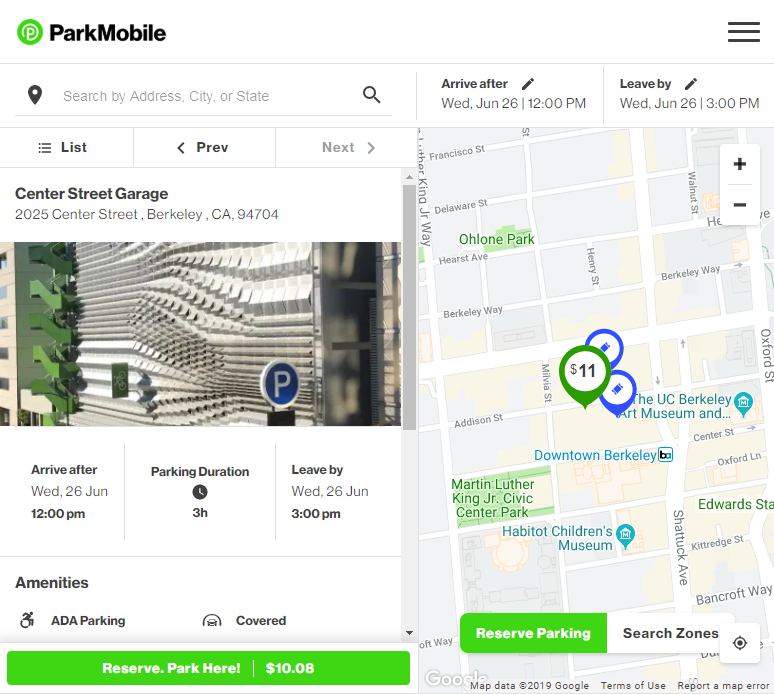
Task: Click the 3h parking duration value
Action: [200, 513]
